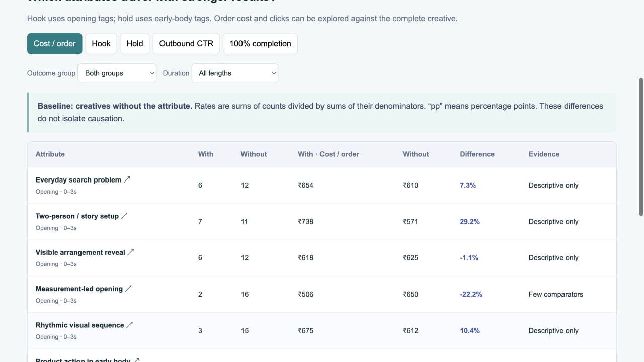644x362 pixels.
Task: Open arrow icon beside Visible arrangement reveal
Action: [131, 252]
